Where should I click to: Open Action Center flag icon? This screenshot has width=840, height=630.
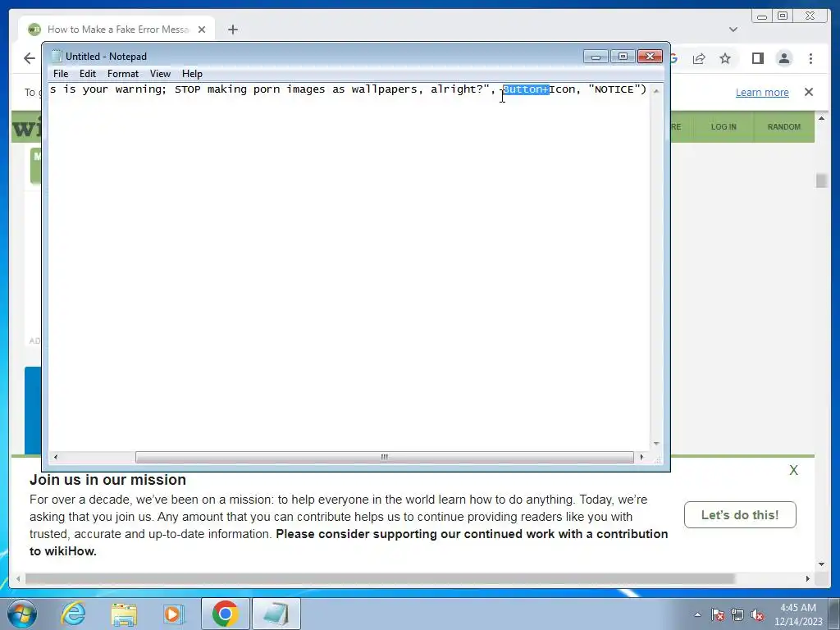point(718,614)
